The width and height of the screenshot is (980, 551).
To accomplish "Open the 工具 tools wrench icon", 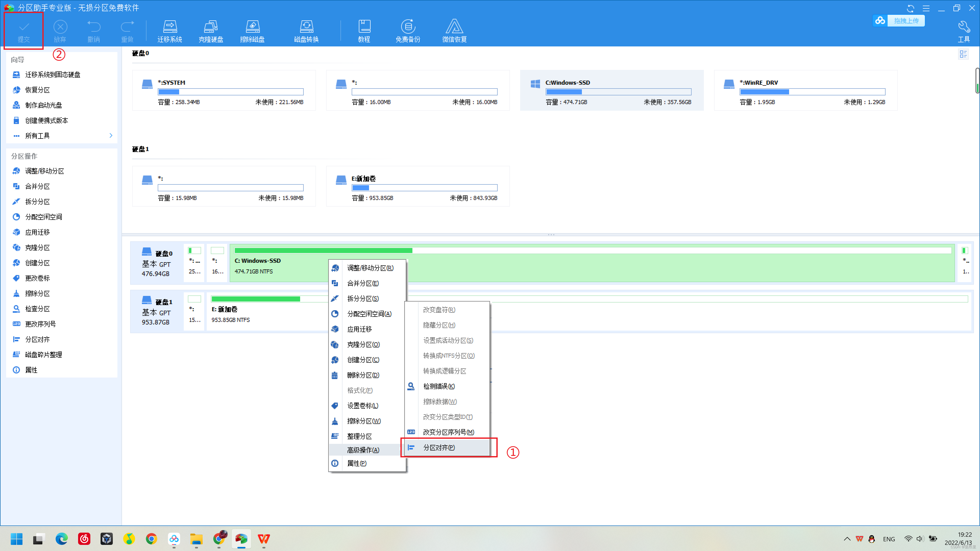I will [x=963, y=31].
